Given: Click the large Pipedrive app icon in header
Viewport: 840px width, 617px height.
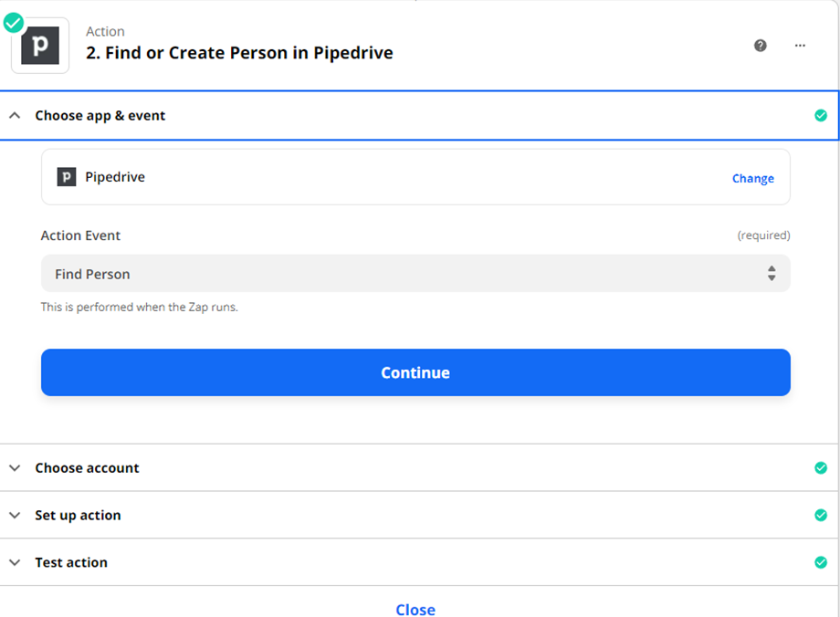Looking at the screenshot, I should (40, 46).
